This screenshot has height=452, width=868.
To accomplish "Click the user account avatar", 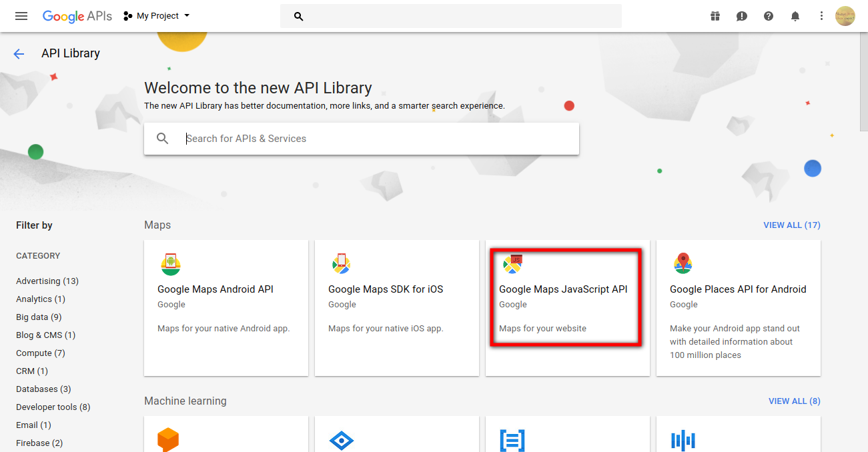I will click(x=845, y=16).
